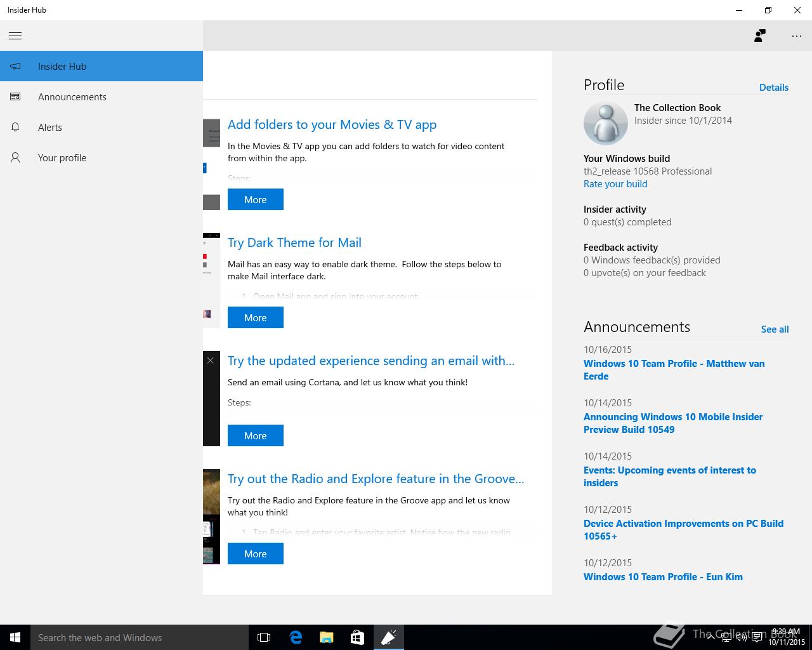Click the Movies & TV quest thumbnail
This screenshot has height=650, width=812.
coord(212,164)
